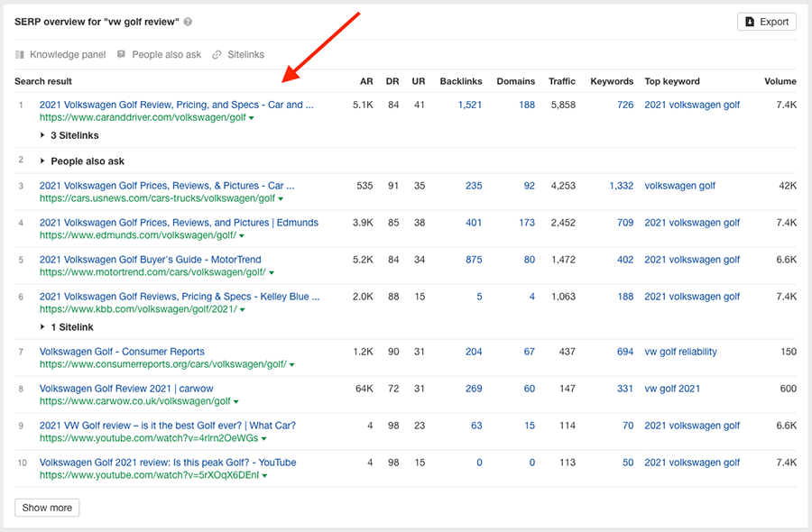Click Knowledge panel feature label
812x532 pixels.
(x=68, y=54)
